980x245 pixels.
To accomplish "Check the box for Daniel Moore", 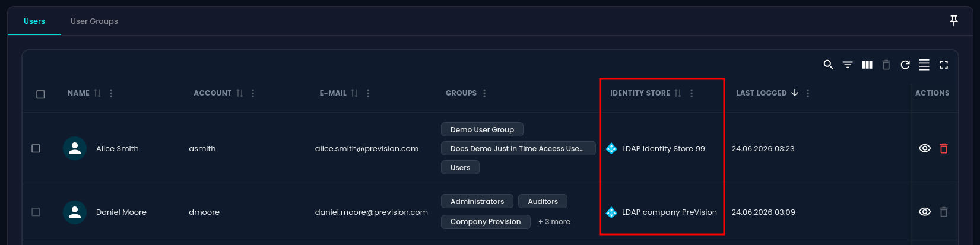I will coord(36,212).
